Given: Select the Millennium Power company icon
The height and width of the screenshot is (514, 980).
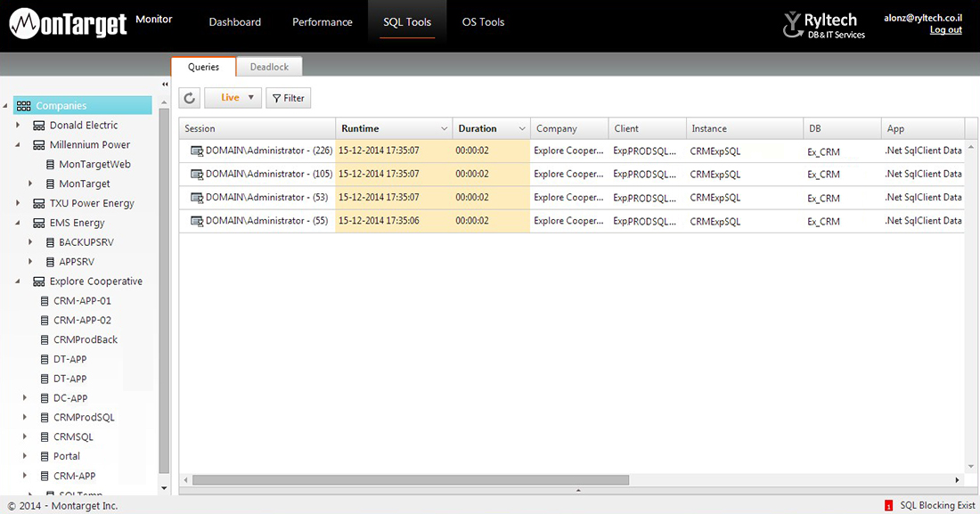Looking at the screenshot, I should [38, 145].
